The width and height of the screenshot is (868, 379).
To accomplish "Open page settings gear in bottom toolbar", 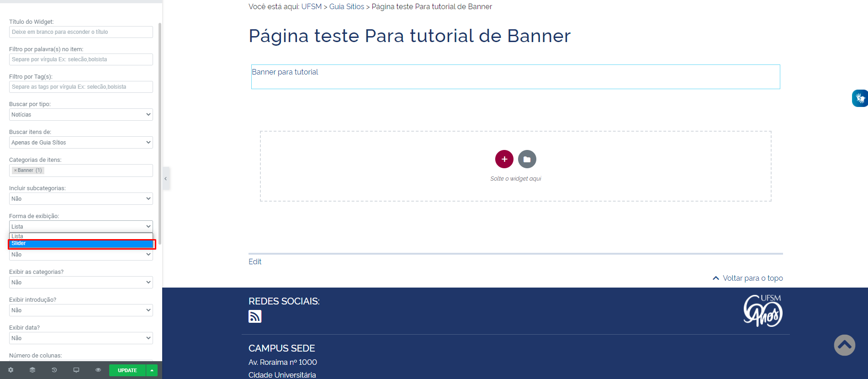I will click(11, 370).
